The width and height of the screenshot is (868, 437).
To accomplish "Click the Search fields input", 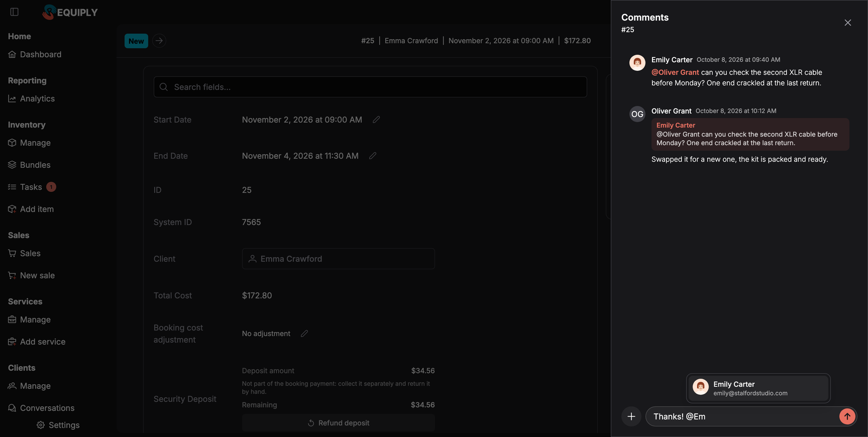I will (370, 87).
